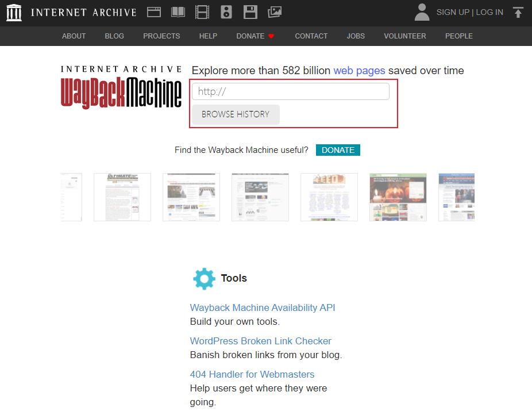Open the FEED page thumbnail
The height and width of the screenshot is (415, 532).
(x=329, y=197)
